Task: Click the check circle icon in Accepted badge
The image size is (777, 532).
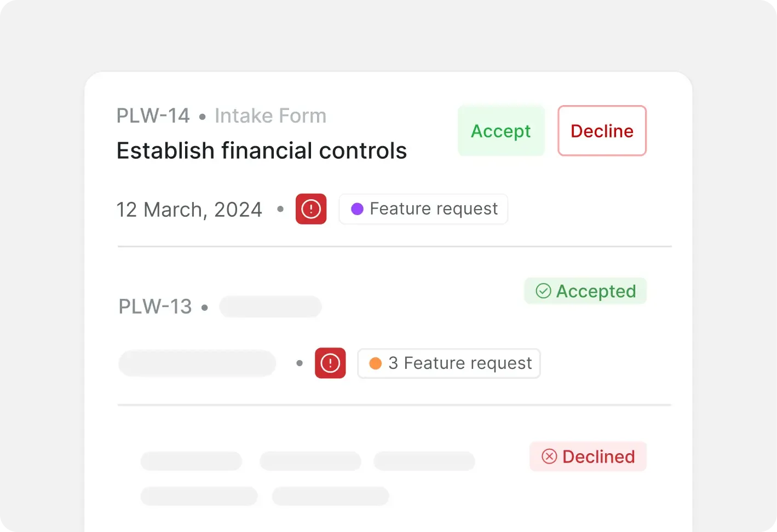Action: point(543,291)
